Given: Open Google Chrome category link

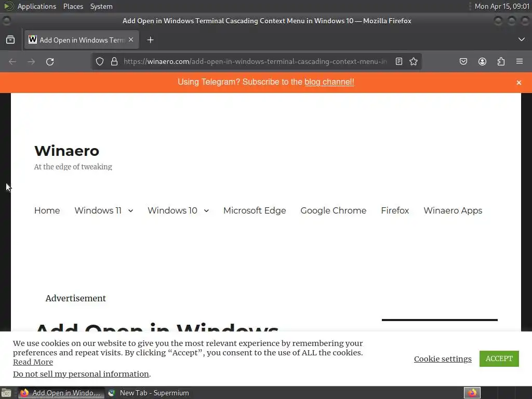Looking at the screenshot, I should (x=333, y=210).
